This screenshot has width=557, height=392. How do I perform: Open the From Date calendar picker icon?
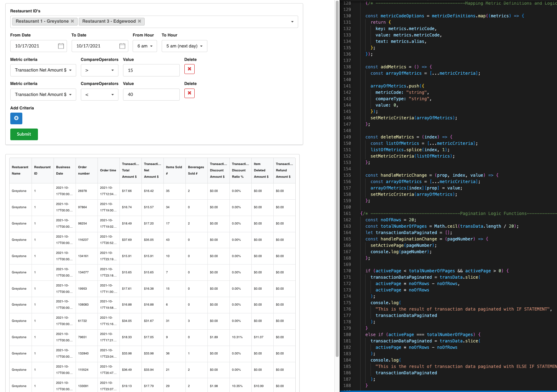tap(61, 46)
